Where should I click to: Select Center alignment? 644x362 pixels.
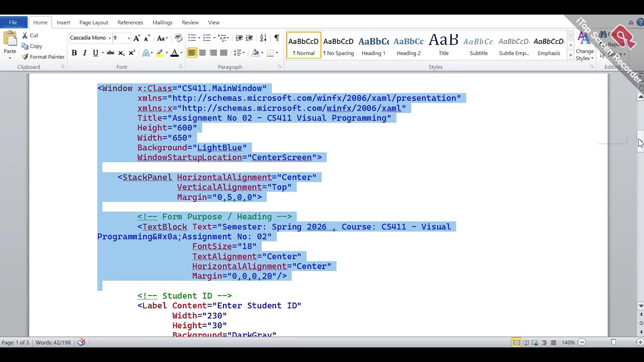pyautogui.click(x=202, y=53)
